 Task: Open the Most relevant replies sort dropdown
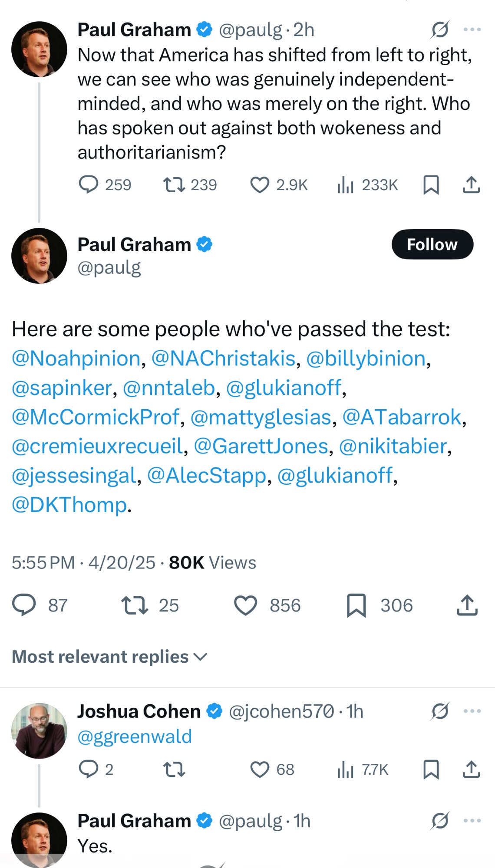109,657
